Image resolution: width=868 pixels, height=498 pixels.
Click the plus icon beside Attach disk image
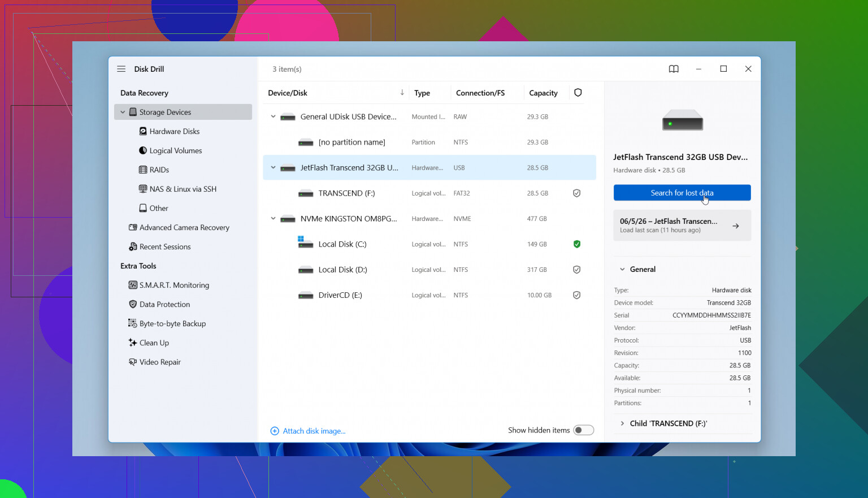[x=275, y=431]
